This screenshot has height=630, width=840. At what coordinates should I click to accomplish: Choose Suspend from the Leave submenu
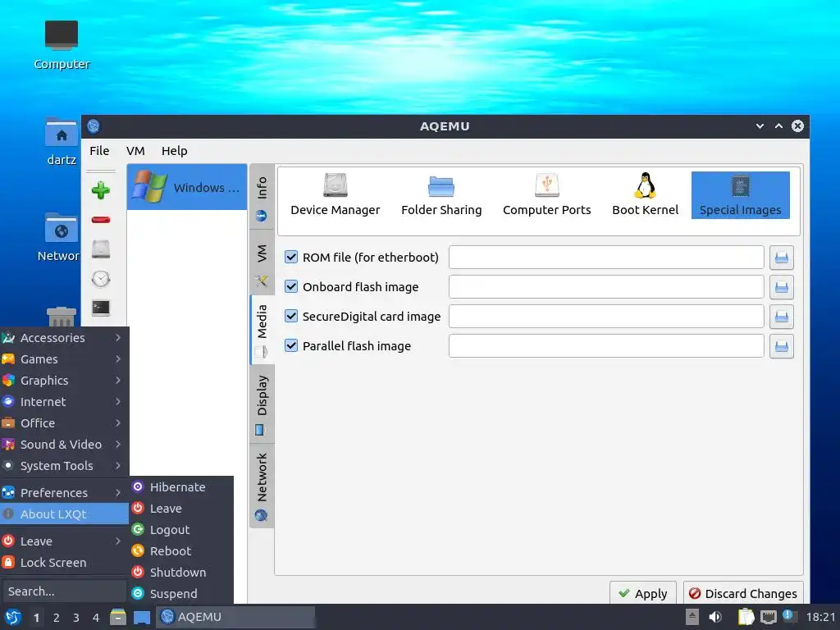tap(181, 594)
